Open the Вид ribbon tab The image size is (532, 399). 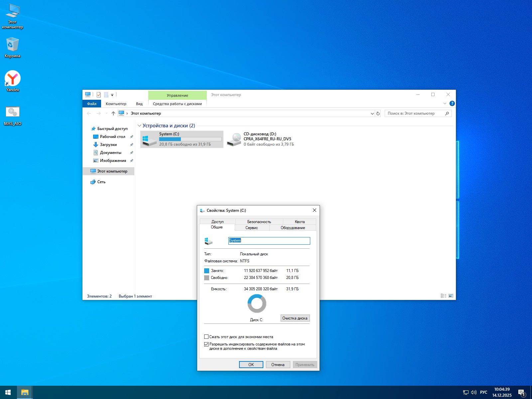pyautogui.click(x=139, y=104)
